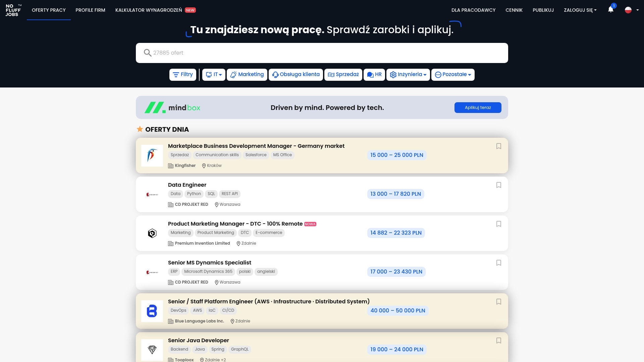Expand the Inżynieria dropdown
644x362 pixels.
(x=408, y=75)
